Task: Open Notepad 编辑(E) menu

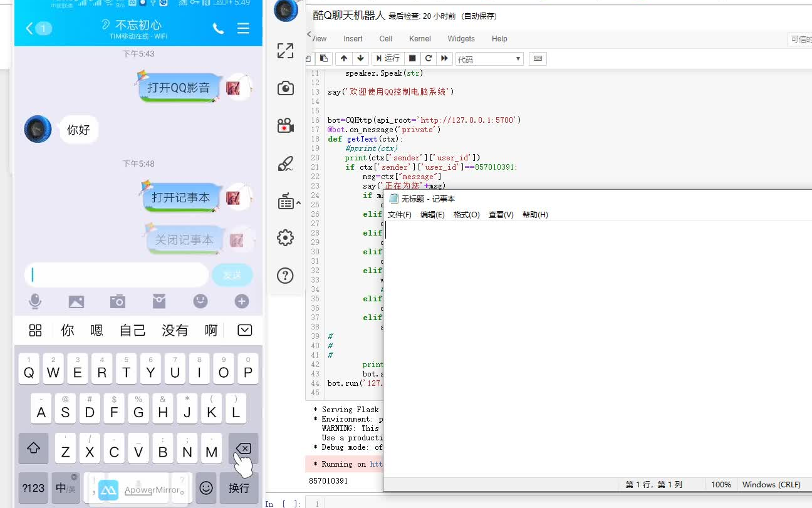Action: coord(432,215)
